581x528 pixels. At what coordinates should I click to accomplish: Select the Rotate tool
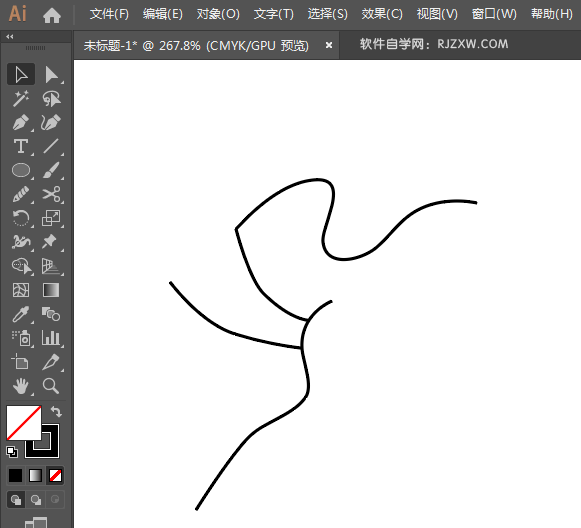[x=21, y=218]
